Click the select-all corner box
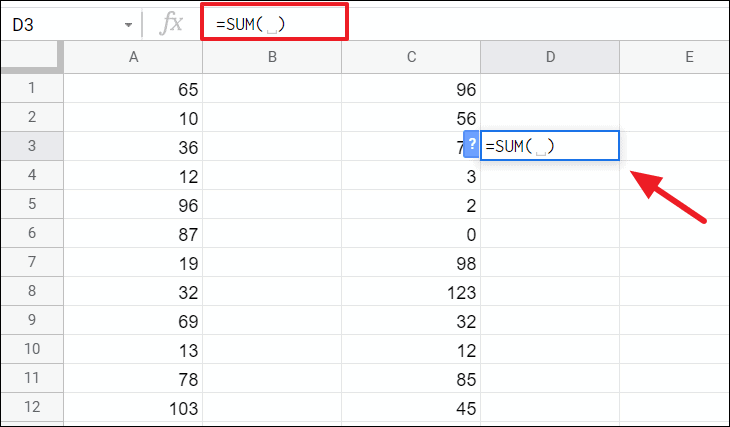730x427 pixels. click(x=31, y=58)
